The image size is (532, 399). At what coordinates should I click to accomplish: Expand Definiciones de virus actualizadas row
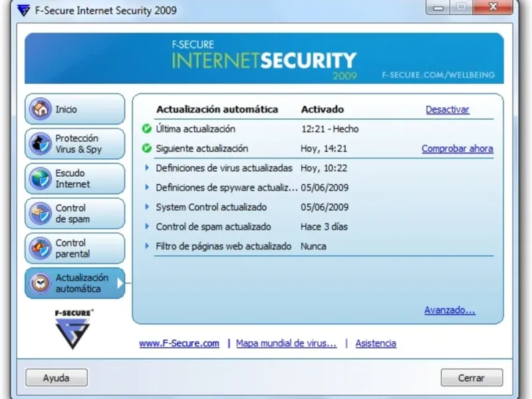(147, 168)
